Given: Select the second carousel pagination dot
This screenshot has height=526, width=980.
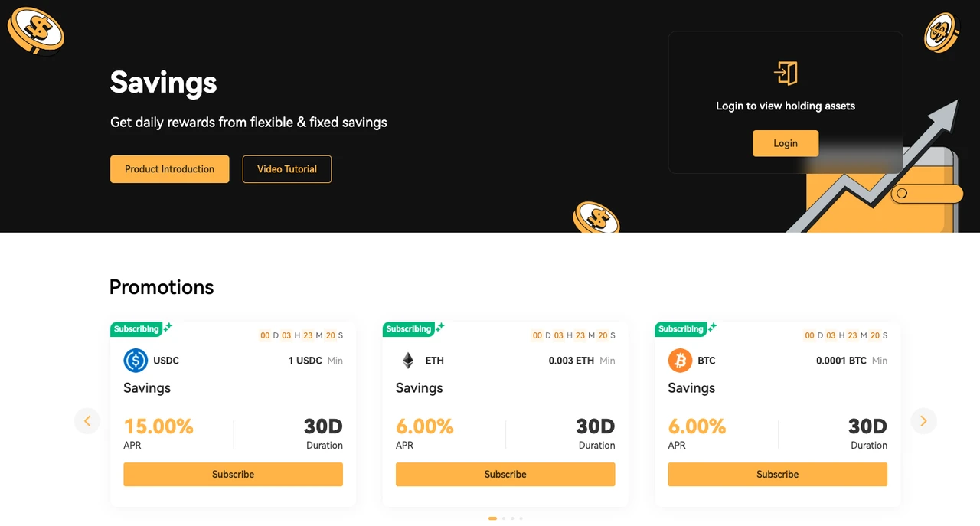Looking at the screenshot, I should 503,518.
